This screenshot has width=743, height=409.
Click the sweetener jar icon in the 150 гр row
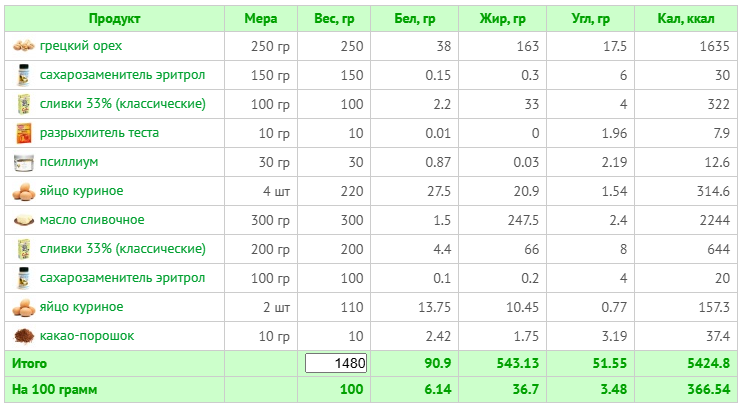[24, 75]
